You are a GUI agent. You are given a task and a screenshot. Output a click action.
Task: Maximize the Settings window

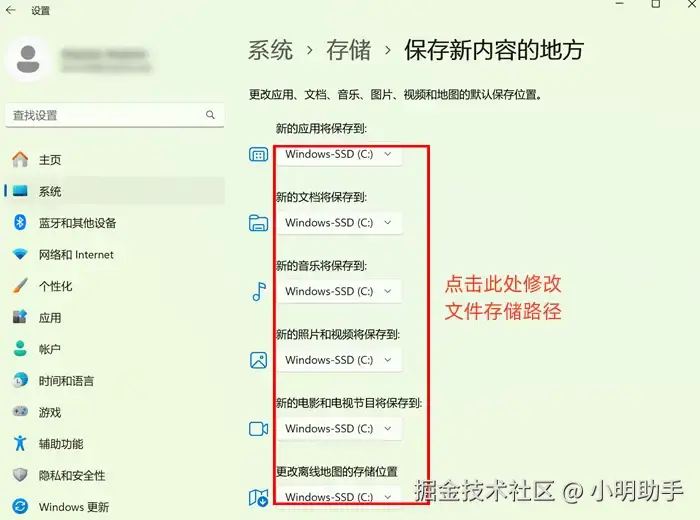tap(656, 4)
